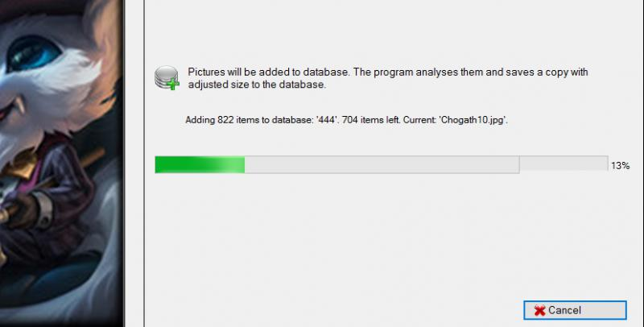Click 'adjusted size to the database' text line
This screenshot has width=644, height=327.
pyautogui.click(x=257, y=85)
